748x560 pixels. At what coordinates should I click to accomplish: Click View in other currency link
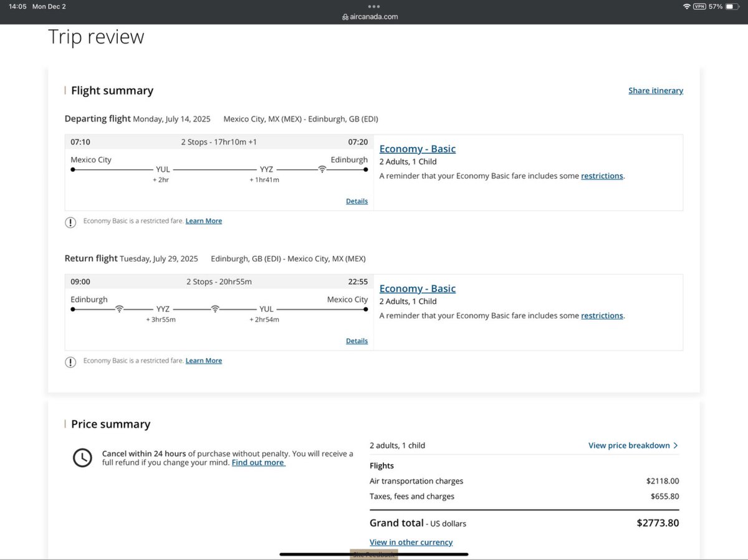point(411,542)
